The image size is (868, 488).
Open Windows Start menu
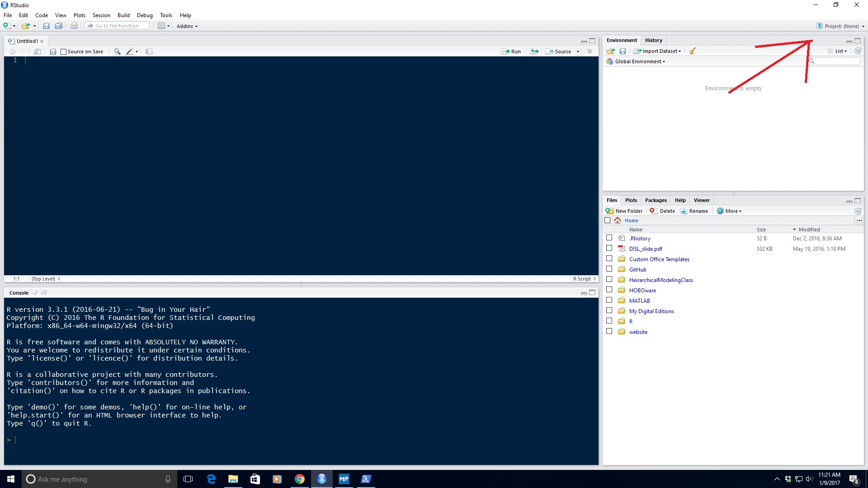coord(11,479)
